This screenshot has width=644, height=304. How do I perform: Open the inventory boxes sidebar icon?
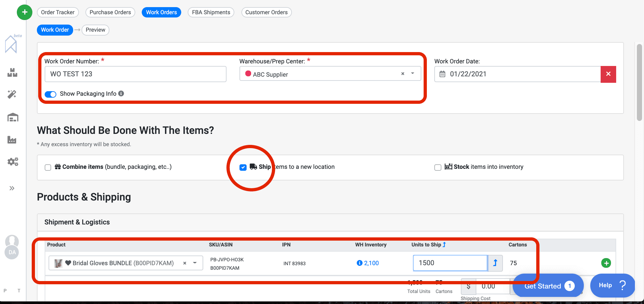click(x=12, y=72)
